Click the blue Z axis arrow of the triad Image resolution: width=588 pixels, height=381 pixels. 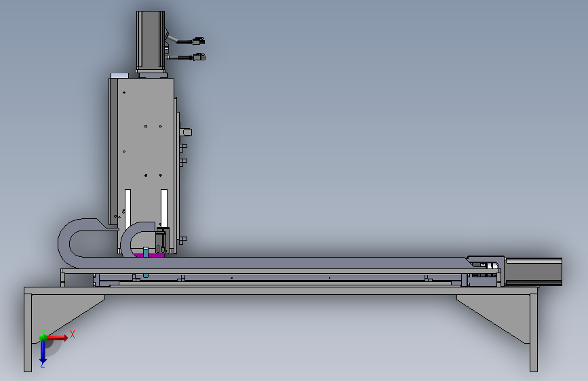[43, 353]
